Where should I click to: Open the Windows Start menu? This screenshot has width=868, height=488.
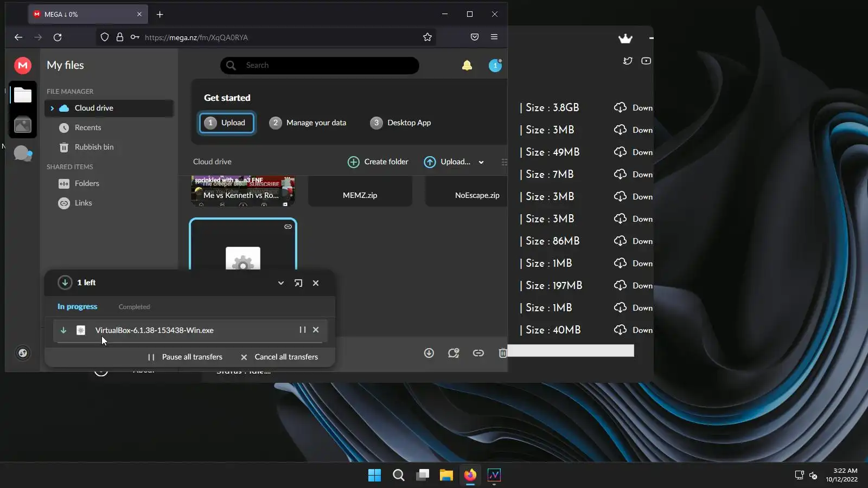(x=375, y=476)
